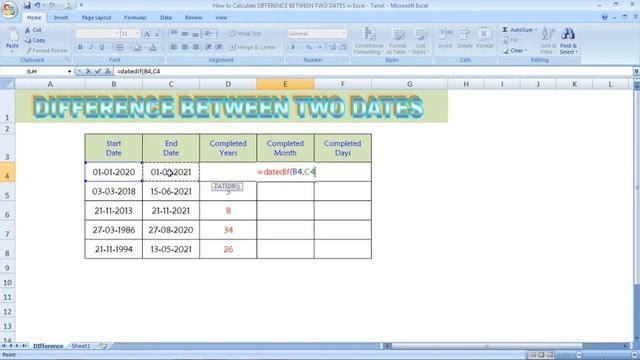Switch to the Insert ribbon tab

(x=61, y=18)
